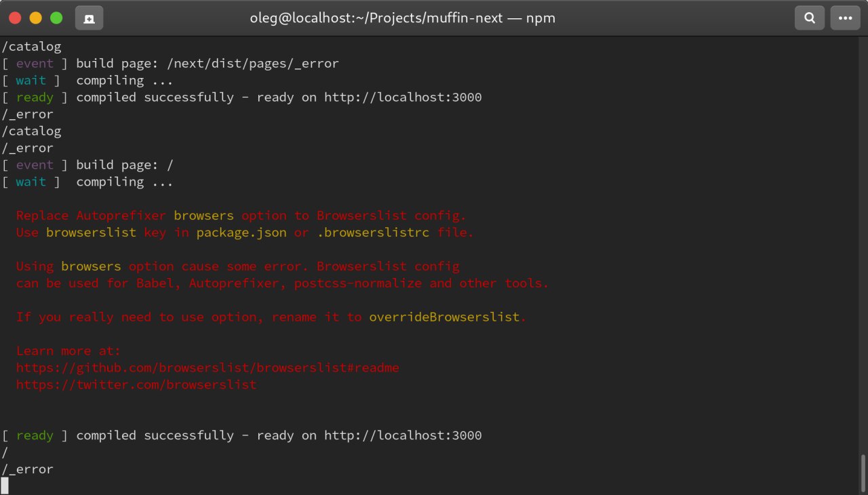Open the twitter.com/browserslist link
The width and height of the screenshot is (868, 495).
[x=136, y=384]
